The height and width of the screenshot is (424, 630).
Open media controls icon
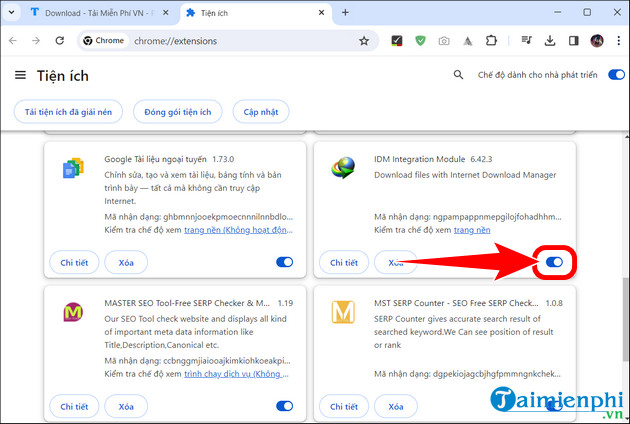526,41
